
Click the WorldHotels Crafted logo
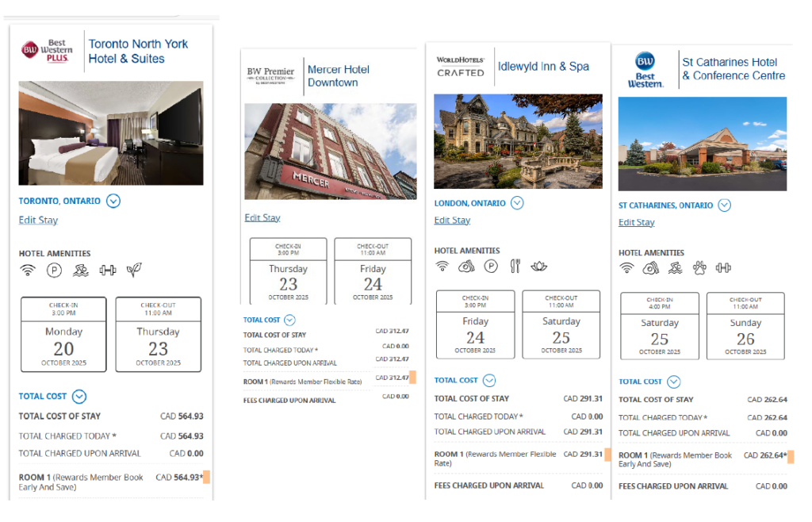[461, 67]
